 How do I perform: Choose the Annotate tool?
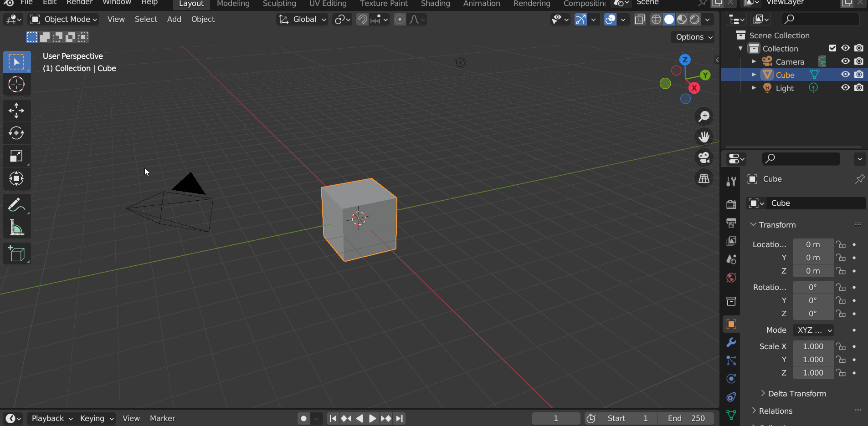point(17,205)
